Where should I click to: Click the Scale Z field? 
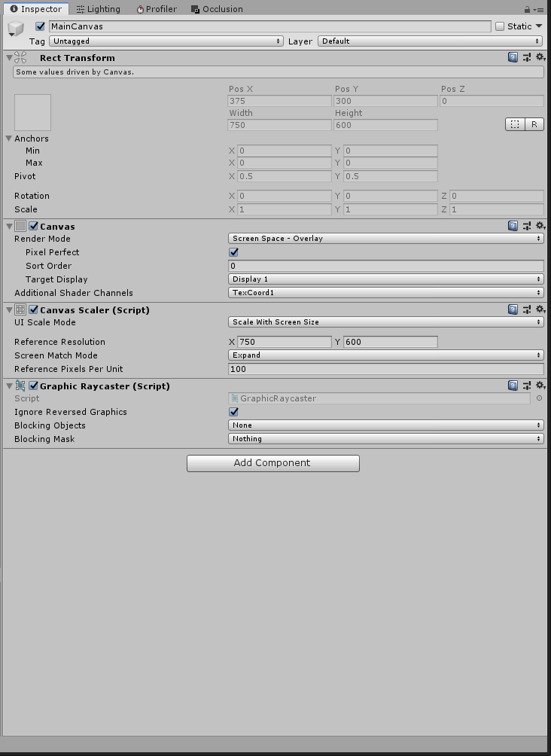coord(497,209)
